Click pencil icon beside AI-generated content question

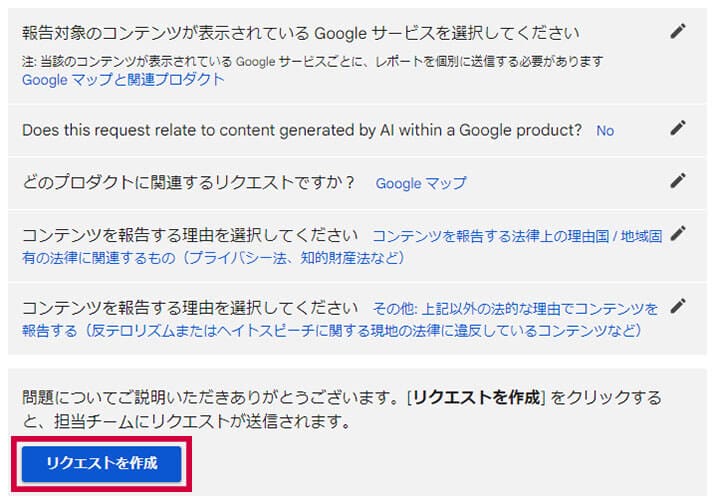(x=678, y=128)
